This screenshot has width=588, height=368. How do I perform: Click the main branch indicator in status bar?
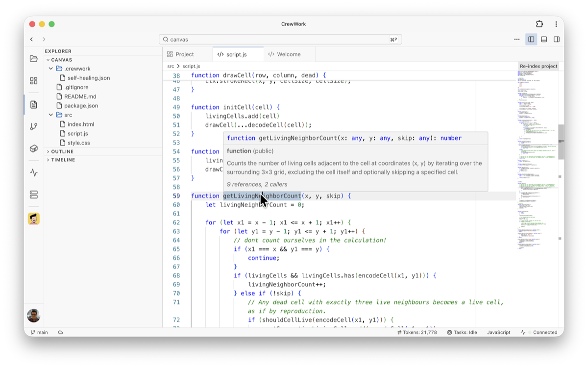tap(39, 332)
